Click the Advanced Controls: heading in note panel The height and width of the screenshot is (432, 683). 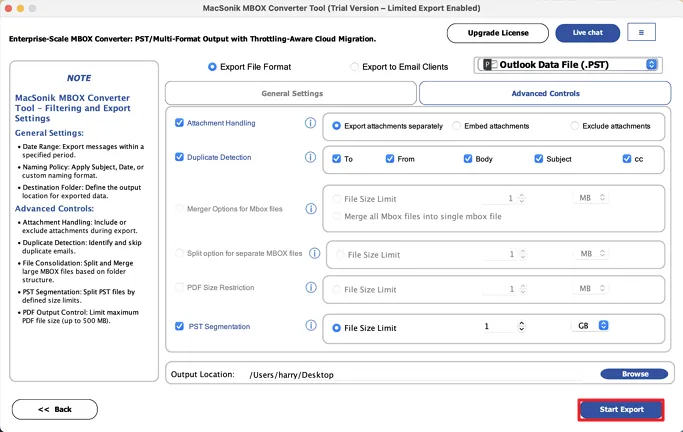tap(54, 209)
